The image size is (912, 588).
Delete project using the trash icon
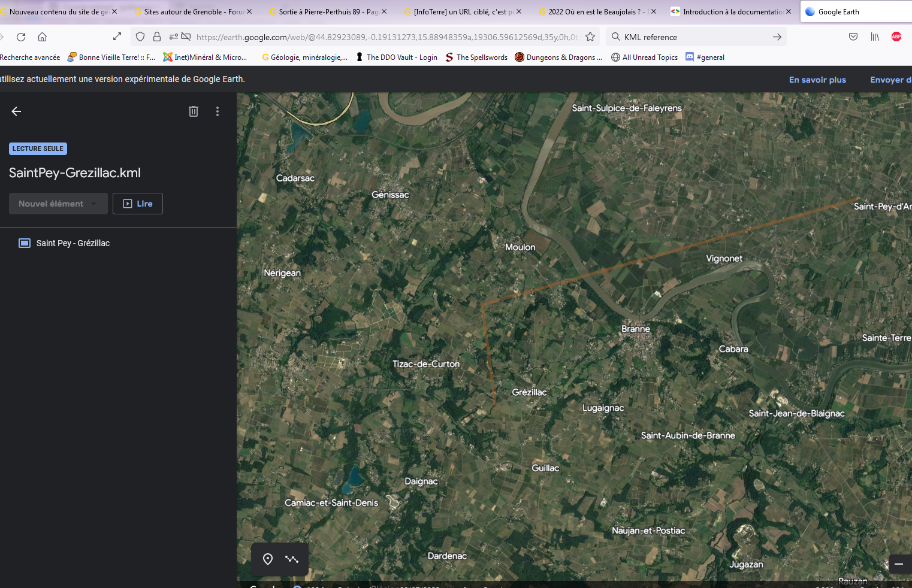click(193, 111)
